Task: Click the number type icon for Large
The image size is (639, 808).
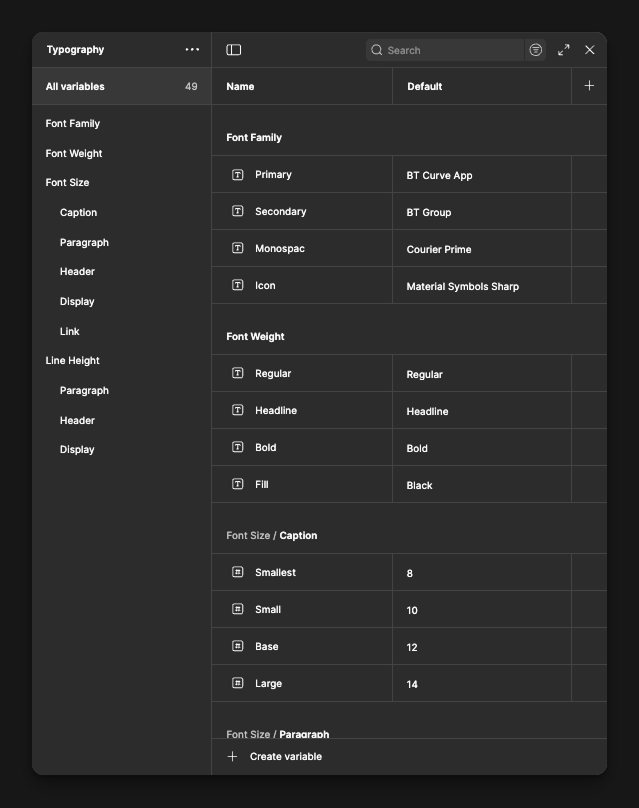Action: coord(238,684)
